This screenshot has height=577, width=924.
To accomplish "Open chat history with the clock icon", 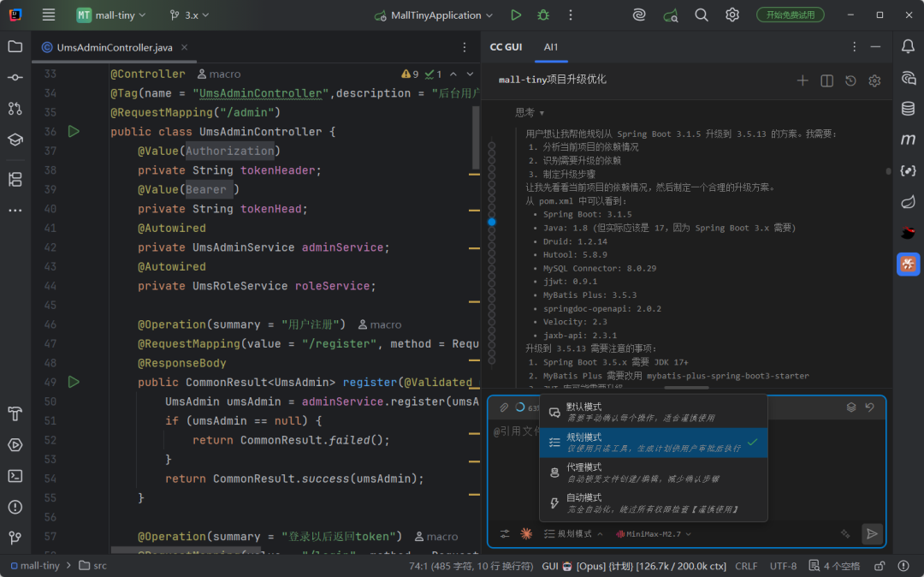I will pos(850,80).
